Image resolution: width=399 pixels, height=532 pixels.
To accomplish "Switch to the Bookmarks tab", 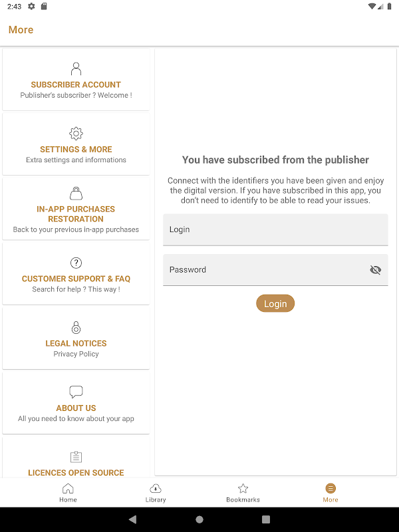I will pyautogui.click(x=243, y=493).
